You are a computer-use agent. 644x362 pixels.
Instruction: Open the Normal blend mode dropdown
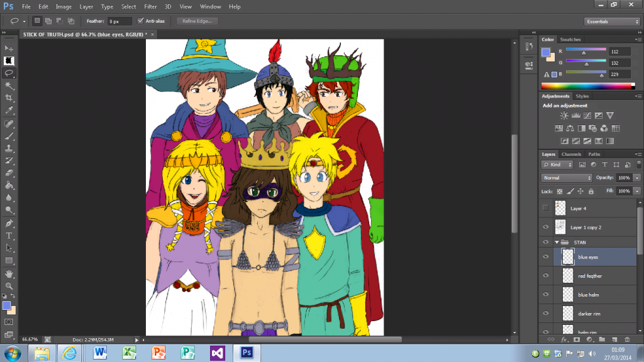click(x=567, y=178)
